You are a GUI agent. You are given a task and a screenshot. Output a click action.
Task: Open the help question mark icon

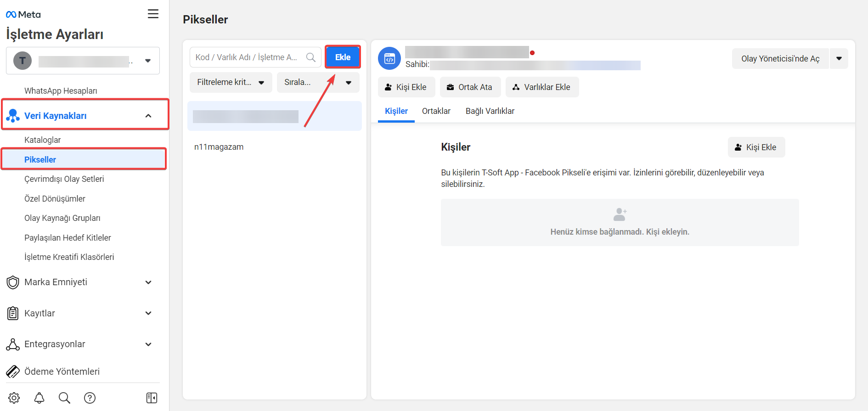(90, 398)
